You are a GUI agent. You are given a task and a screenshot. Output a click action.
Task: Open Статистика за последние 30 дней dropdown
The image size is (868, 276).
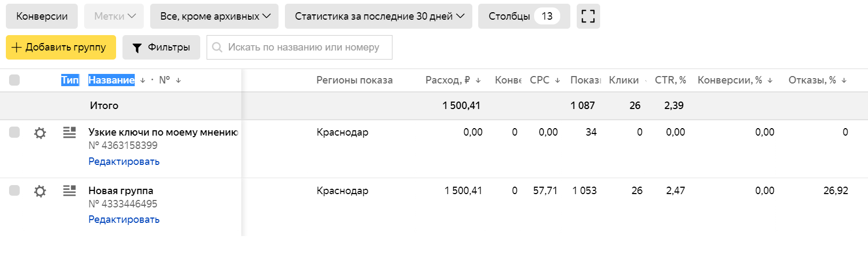[379, 16]
